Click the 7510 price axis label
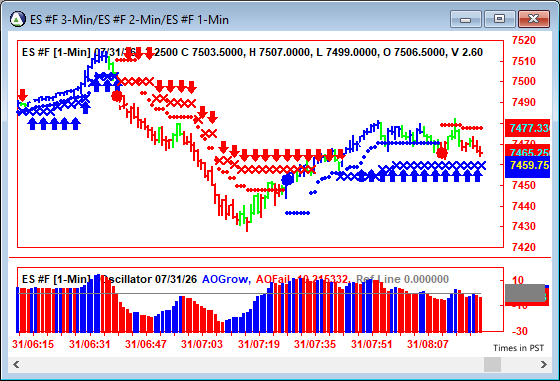 (x=524, y=61)
